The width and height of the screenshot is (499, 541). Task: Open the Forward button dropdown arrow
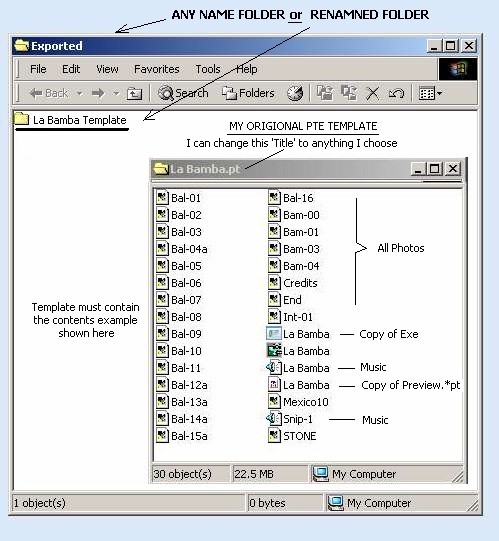116,93
